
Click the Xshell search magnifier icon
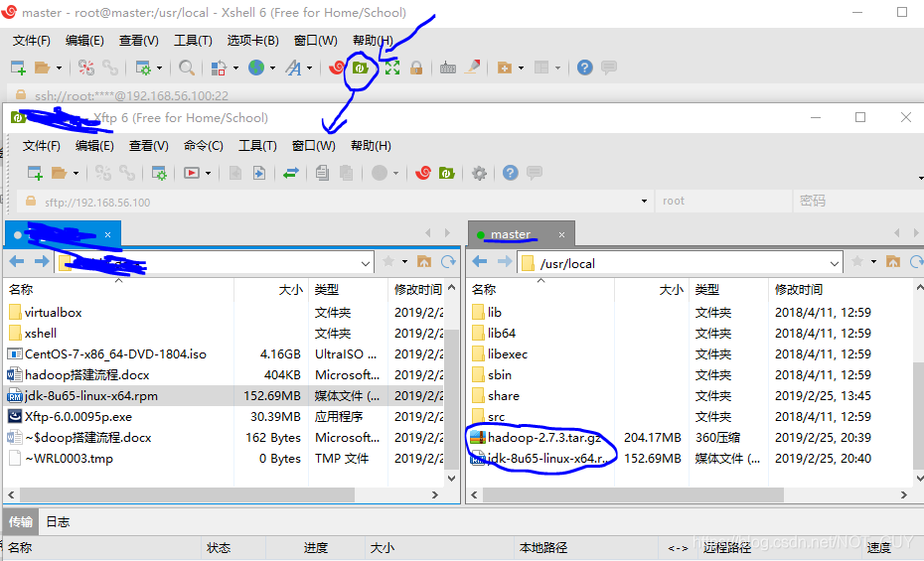tap(187, 68)
